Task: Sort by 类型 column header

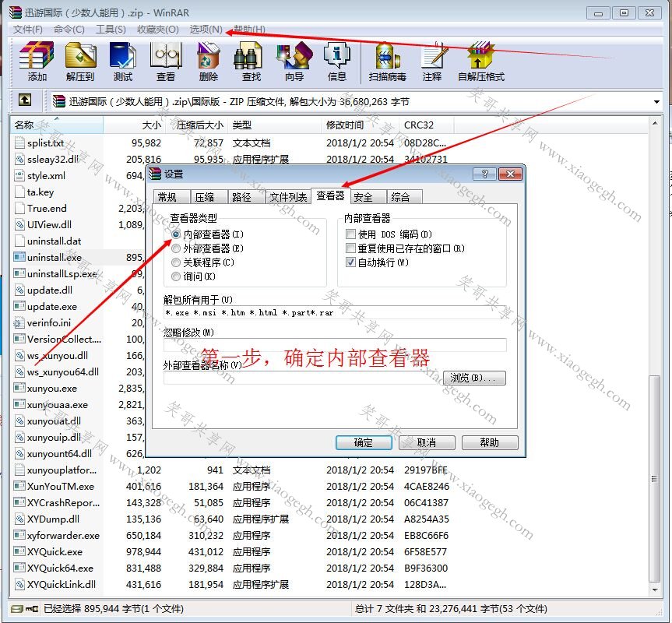Action: coord(274,125)
